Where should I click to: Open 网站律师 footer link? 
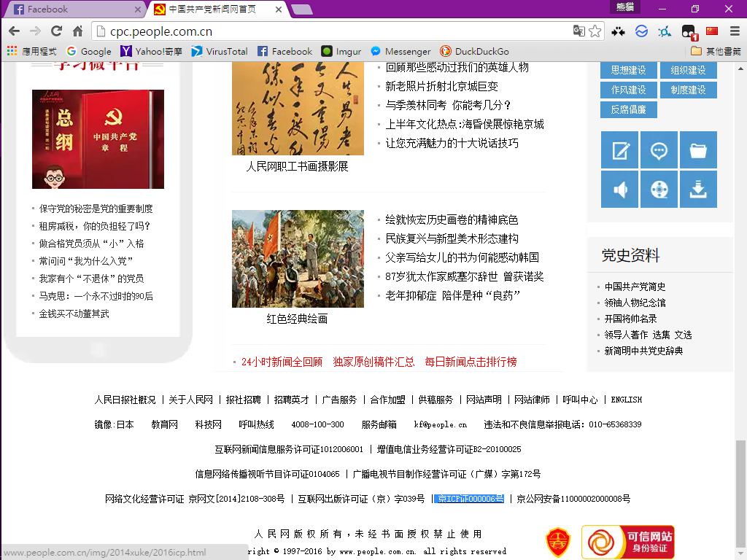532,400
